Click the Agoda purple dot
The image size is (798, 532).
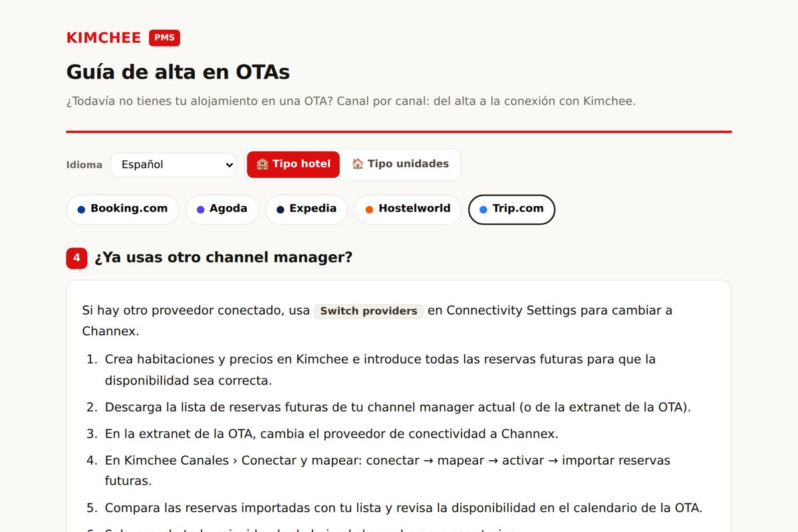(x=200, y=209)
